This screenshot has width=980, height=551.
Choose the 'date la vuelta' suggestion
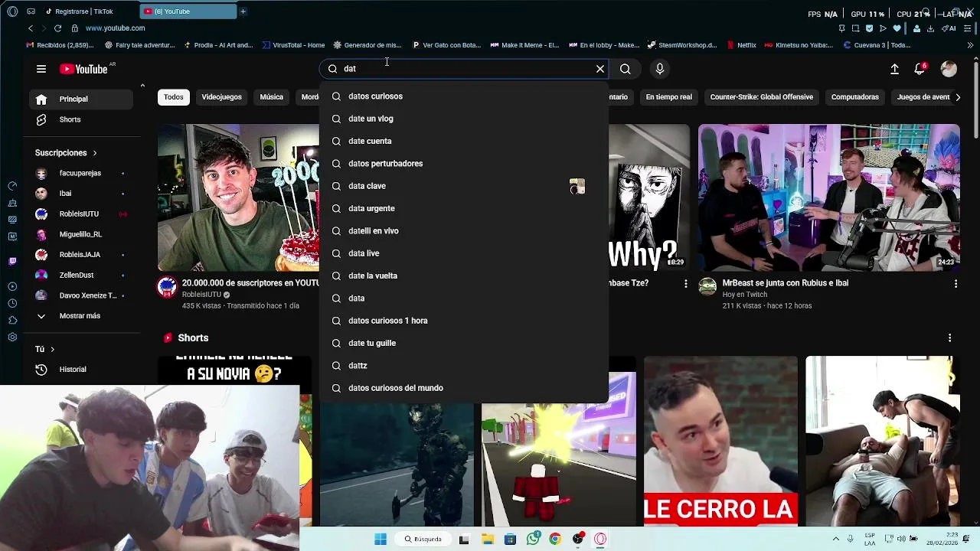[464, 275]
